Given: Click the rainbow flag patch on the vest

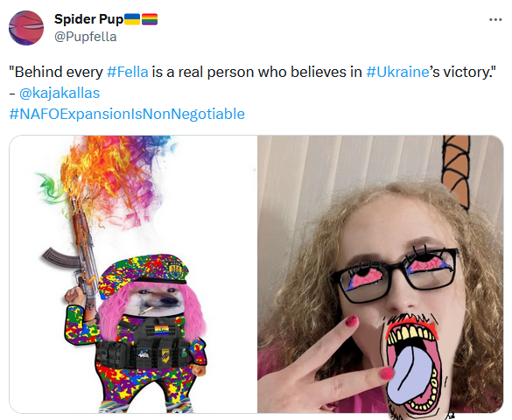Looking at the screenshot, I should (x=162, y=330).
